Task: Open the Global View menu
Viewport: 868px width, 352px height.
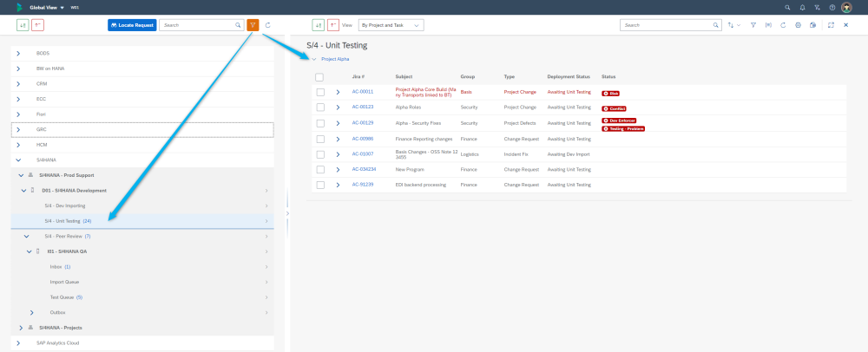Action: (x=47, y=7)
